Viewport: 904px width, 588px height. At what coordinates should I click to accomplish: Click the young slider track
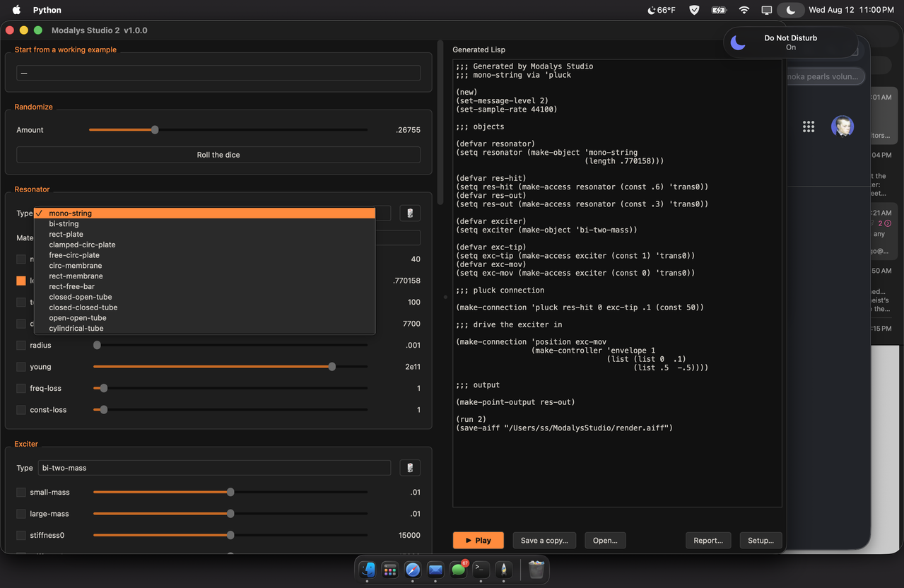pyautogui.click(x=230, y=367)
